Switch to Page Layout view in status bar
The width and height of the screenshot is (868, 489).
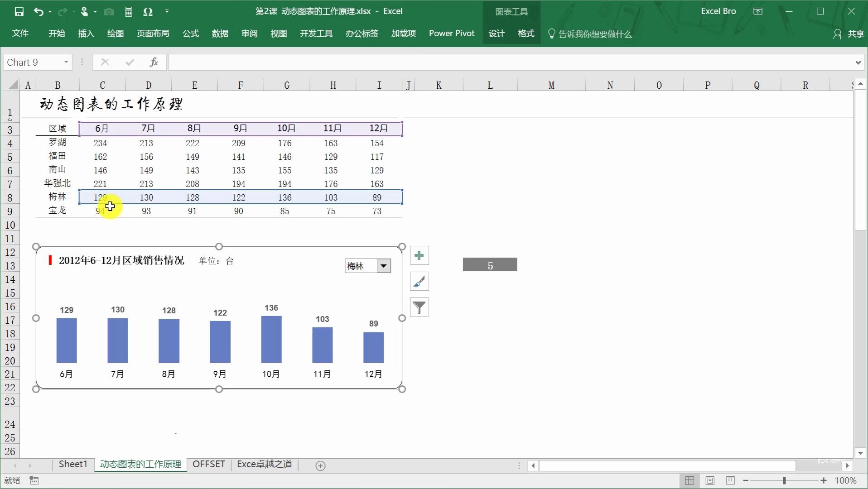tap(709, 480)
